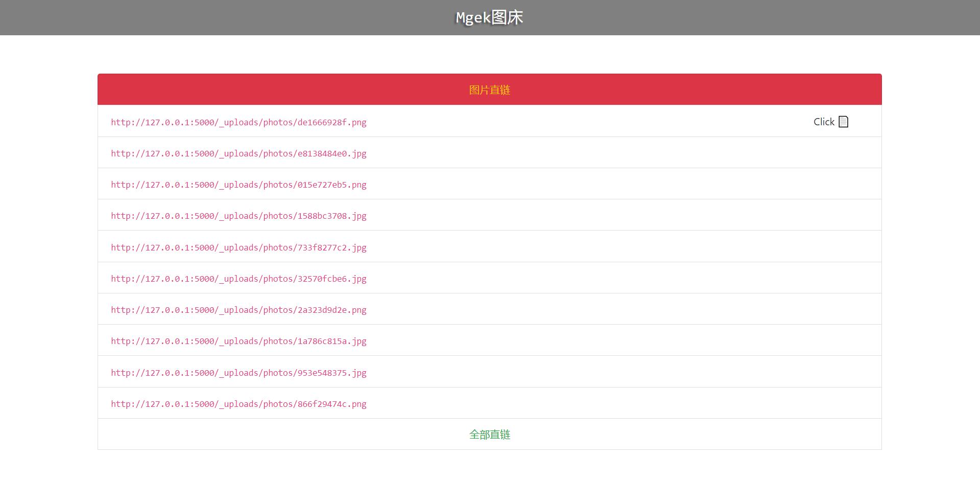Click the green 全部直链 link
The width and height of the screenshot is (980, 479).
[489, 435]
